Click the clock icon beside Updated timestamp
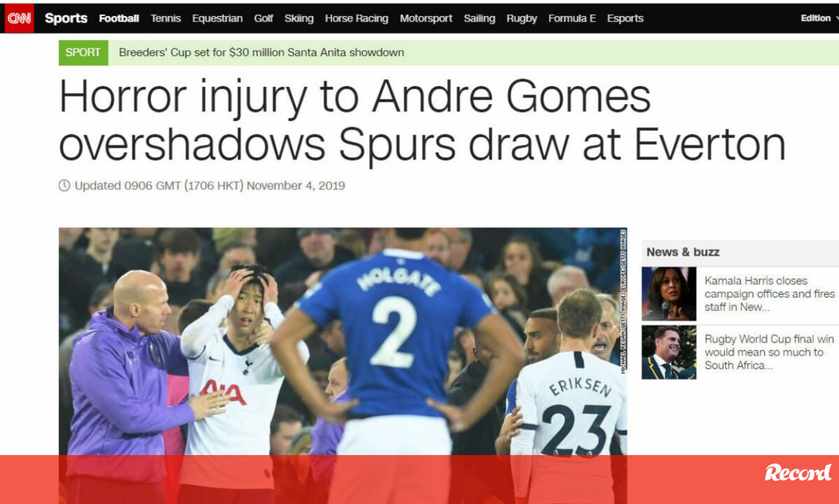The image size is (839, 504). tap(64, 186)
